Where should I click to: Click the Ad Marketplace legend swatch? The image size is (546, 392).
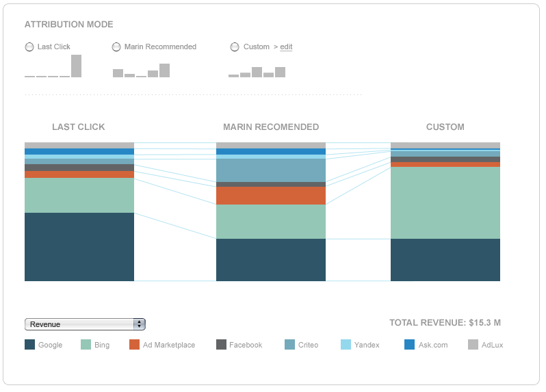(x=134, y=345)
